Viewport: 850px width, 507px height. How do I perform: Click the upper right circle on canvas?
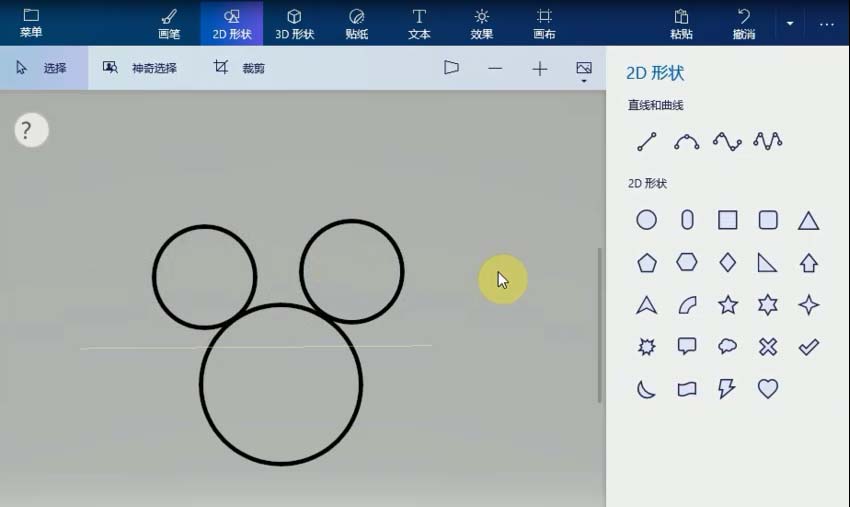tap(352, 271)
